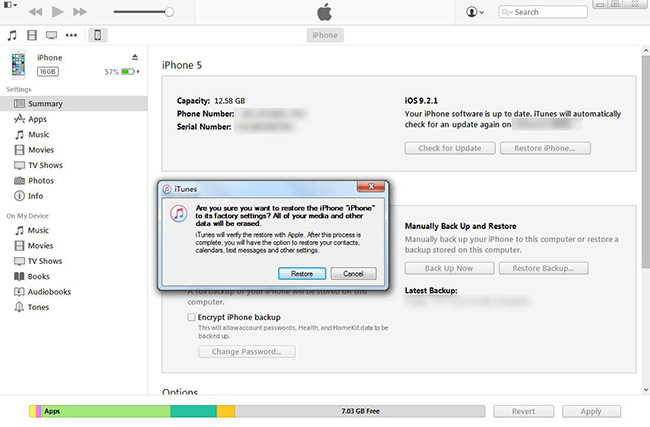Screen dimensions: 650x427
Task: Open the account user dropdown
Action: [x=475, y=12]
